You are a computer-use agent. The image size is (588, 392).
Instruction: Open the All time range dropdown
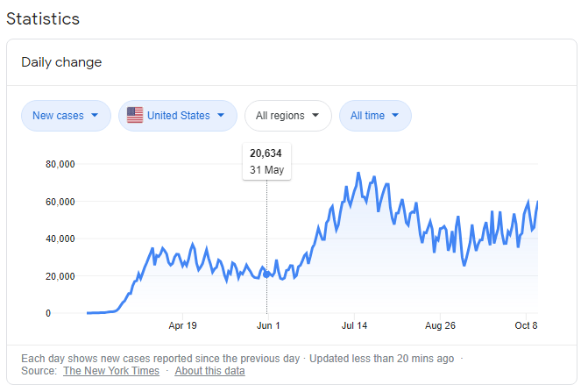[375, 116]
